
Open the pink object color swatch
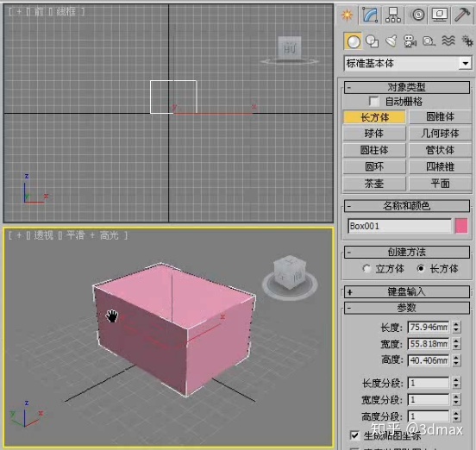point(461,226)
